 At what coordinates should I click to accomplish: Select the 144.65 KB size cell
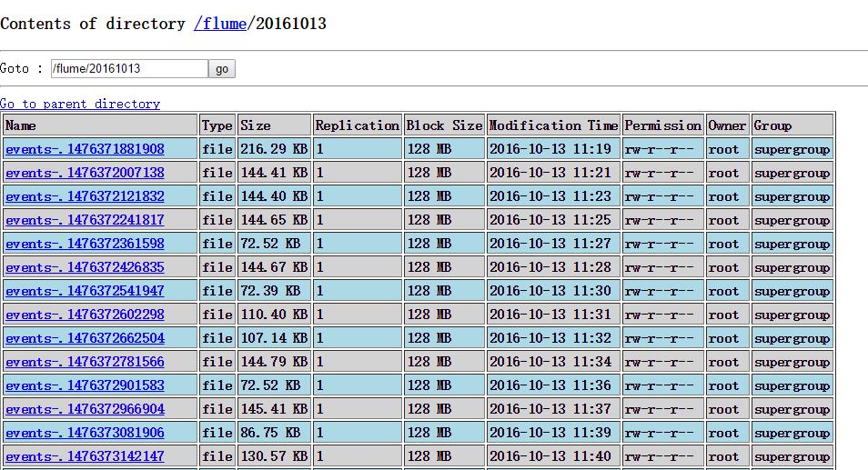(x=274, y=220)
